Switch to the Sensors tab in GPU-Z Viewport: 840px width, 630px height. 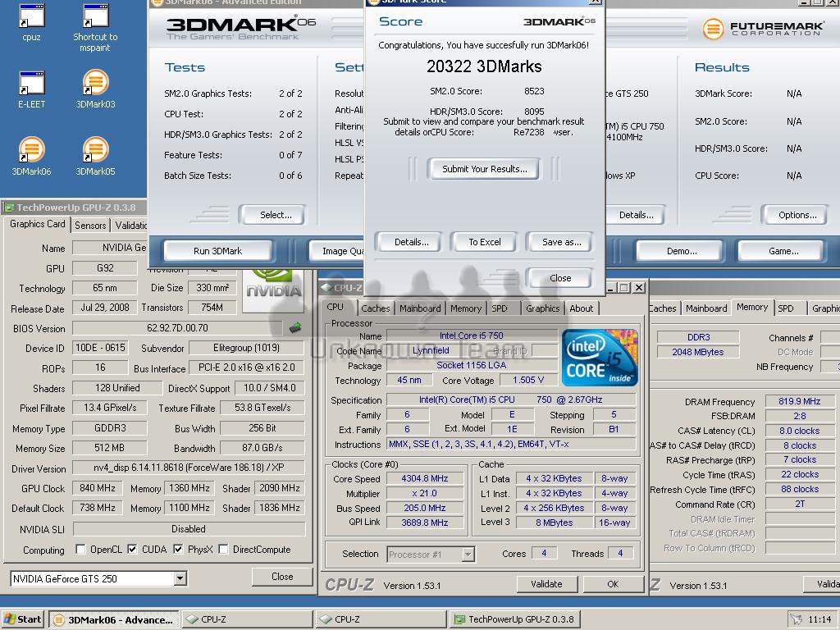90,226
